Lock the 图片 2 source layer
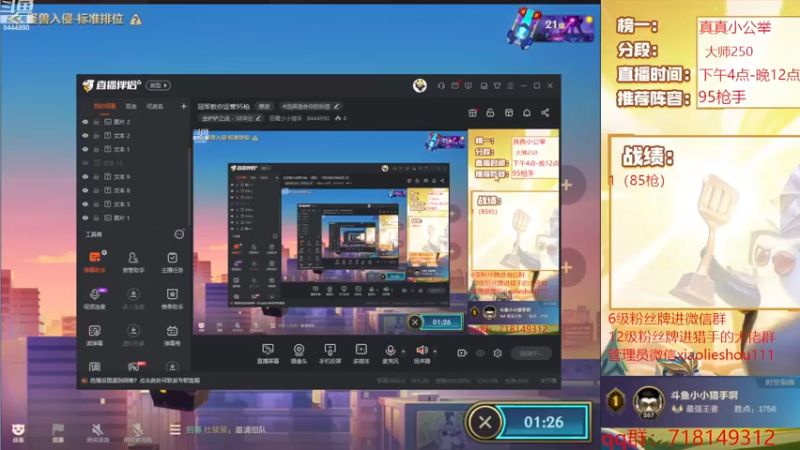 coord(96,122)
